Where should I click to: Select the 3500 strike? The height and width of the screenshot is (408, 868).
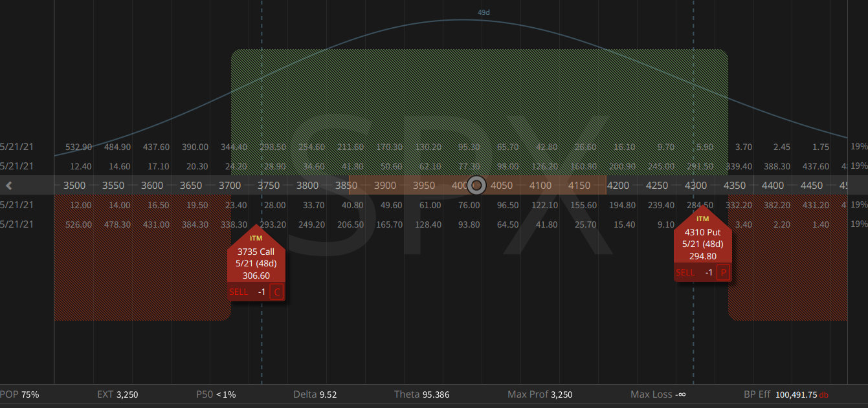[x=74, y=186]
